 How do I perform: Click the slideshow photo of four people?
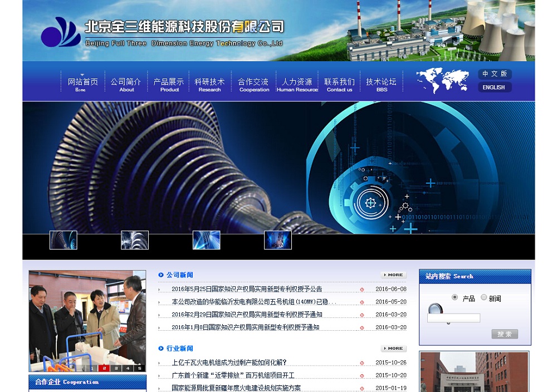coord(87,321)
